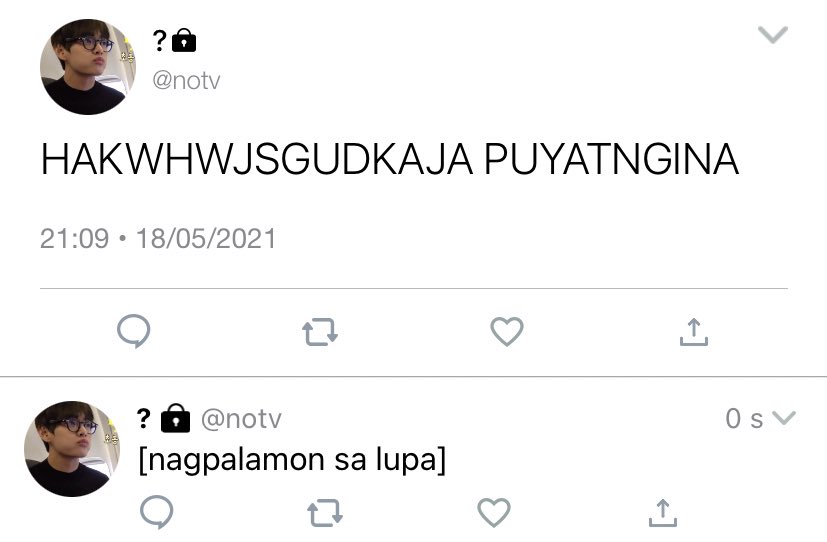Like the main tweet with heart

507,332
